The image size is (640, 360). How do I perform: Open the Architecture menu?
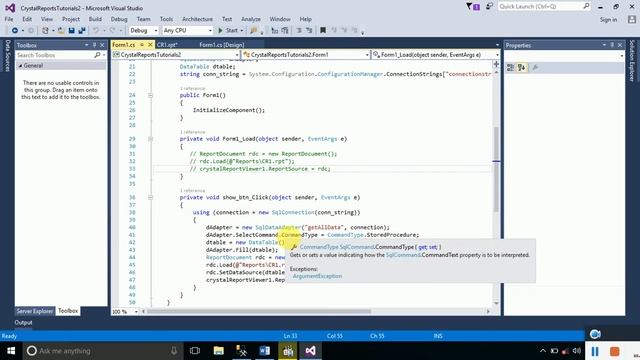click(197, 19)
